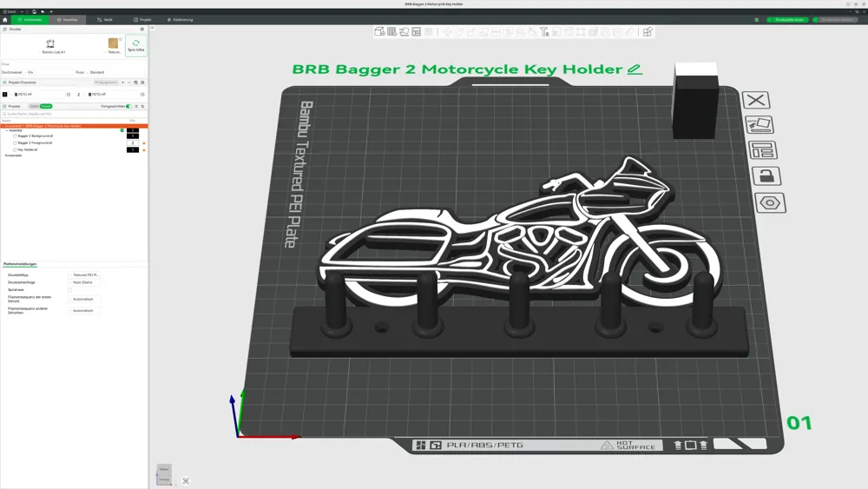Add a filament with the plus icon
868x489 pixels.
[123, 83]
